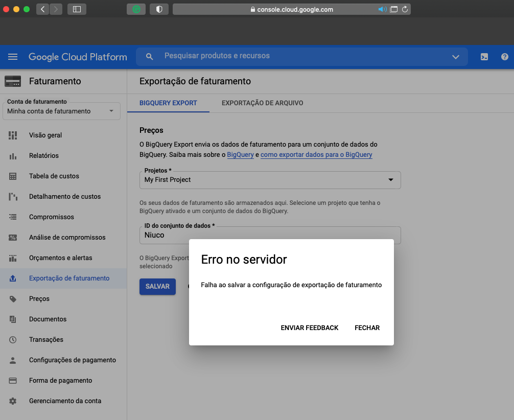Screen dimensions: 514x420
Task: Expand the search bar dropdown chevron
Action: tap(456, 57)
